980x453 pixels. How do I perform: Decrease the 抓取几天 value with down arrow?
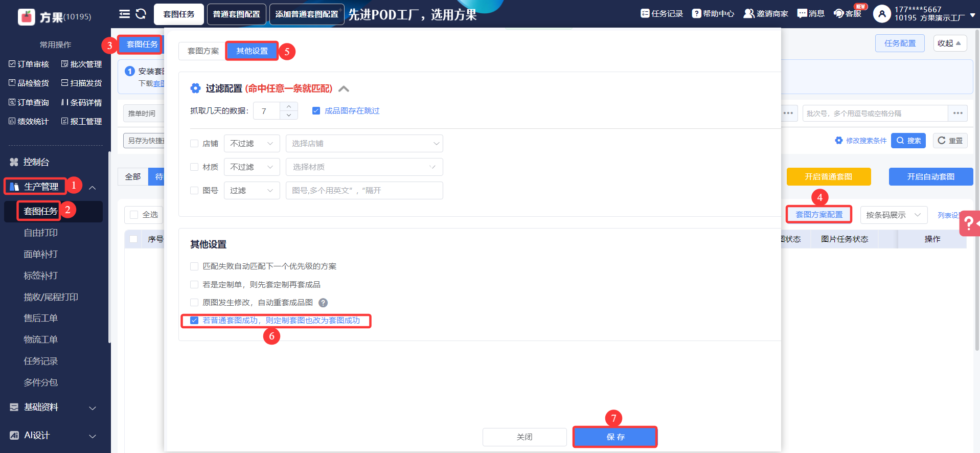pos(289,115)
